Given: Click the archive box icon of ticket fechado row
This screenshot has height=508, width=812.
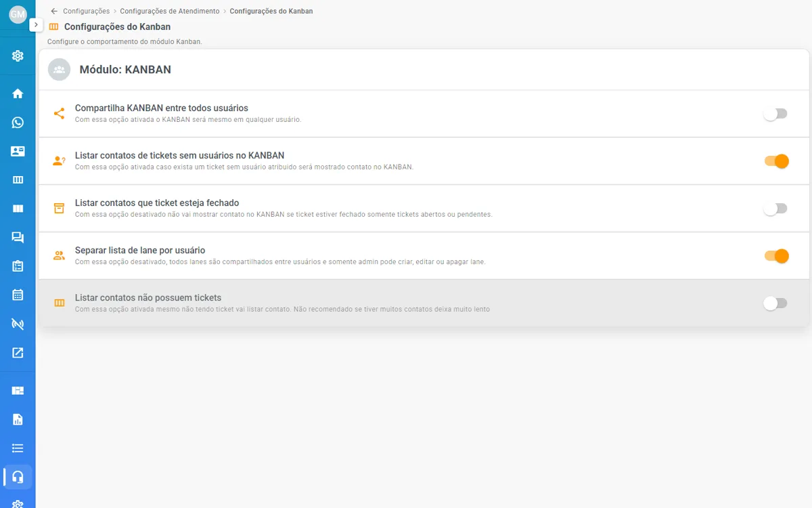Looking at the screenshot, I should (x=59, y=208).
